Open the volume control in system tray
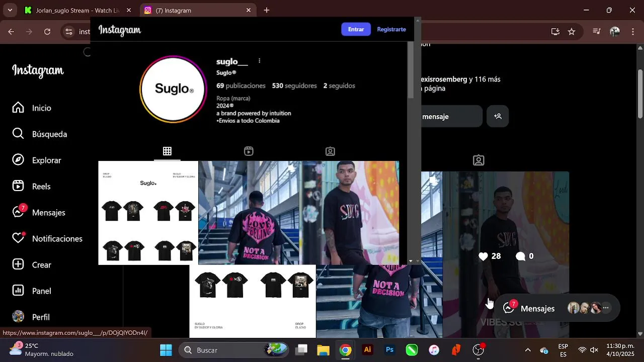Viewport: 644px width, 362px height. [x=594, y=350]
